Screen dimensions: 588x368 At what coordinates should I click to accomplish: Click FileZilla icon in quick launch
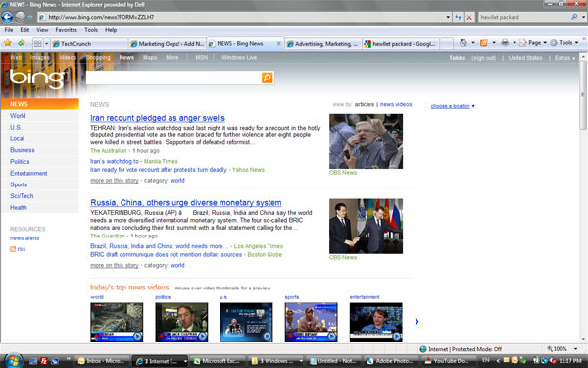click(x=44, y=361)
